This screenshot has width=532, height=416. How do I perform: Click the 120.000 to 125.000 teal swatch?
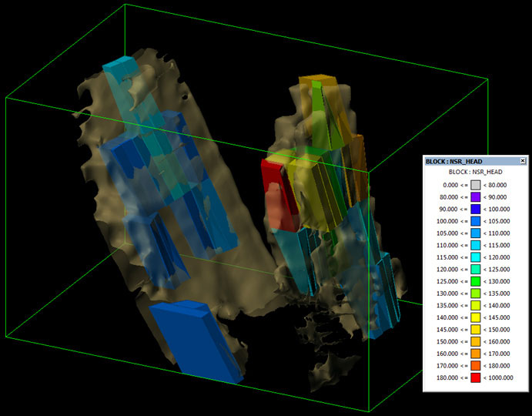click(476, 270)
